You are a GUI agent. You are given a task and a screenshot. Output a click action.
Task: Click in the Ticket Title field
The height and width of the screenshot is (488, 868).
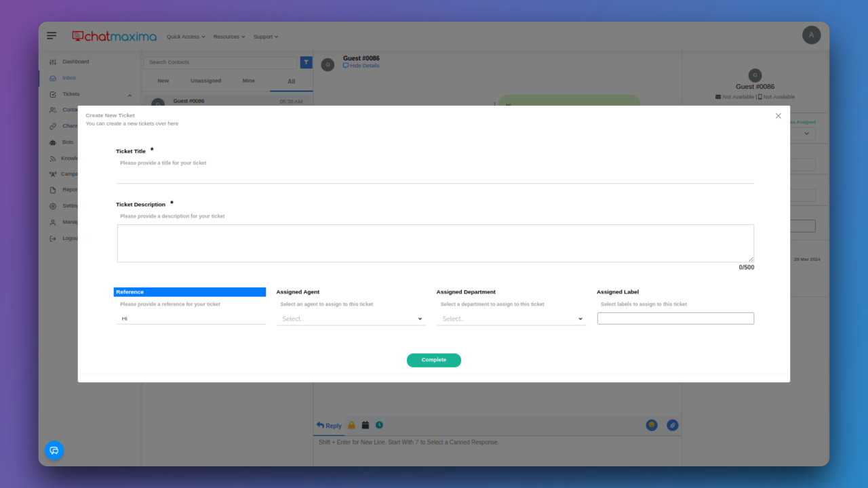(x=435, y=176)
